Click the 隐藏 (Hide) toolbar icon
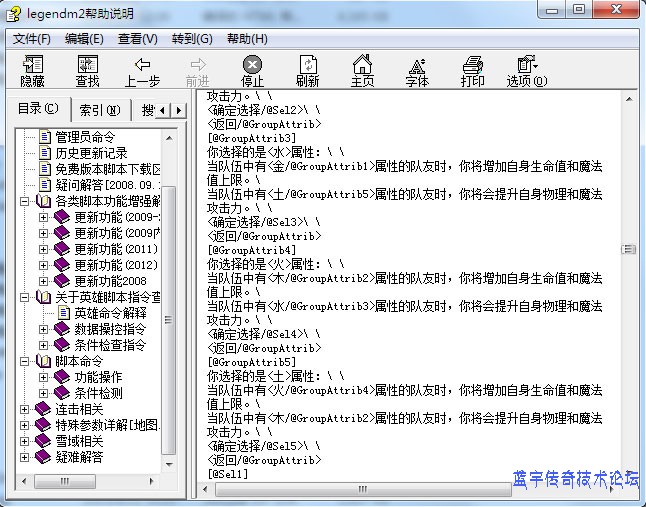This screenshot has width=646, height=507. pyautogui.click(x=32, y=70)
